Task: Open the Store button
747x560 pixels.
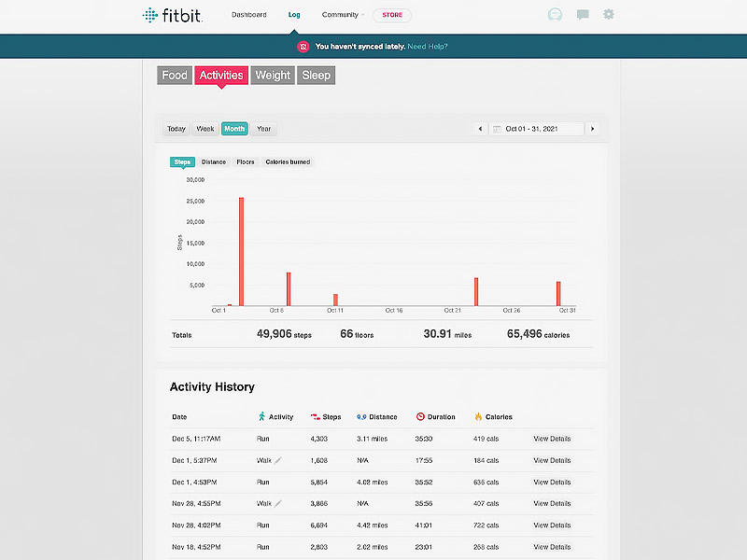Action: tap(392, 15)
